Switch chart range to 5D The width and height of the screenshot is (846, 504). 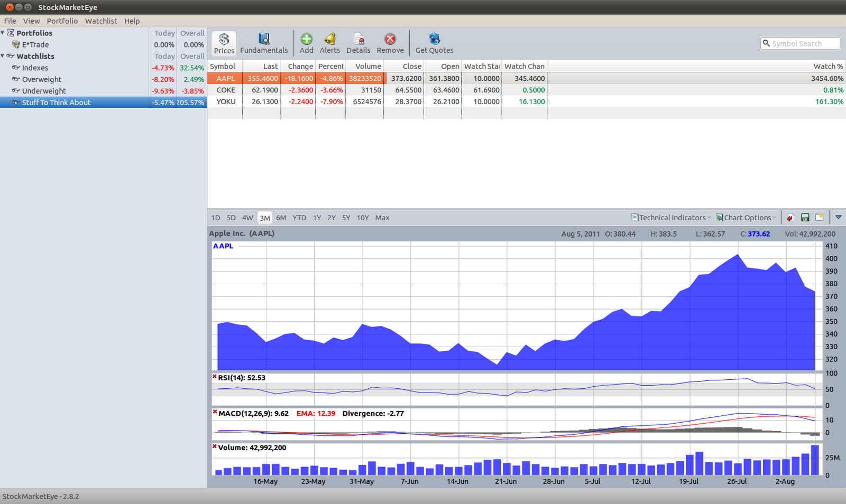pyautogui.click(x=231, y=218)
